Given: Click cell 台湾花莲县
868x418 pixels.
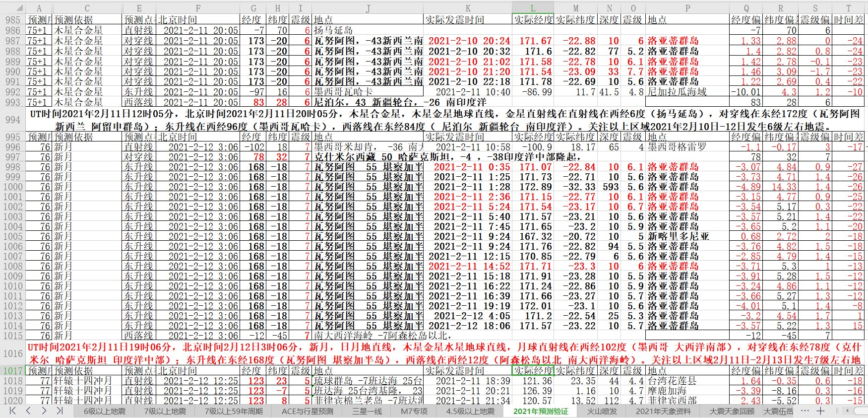Looking at the screenshot, I should pos(687,381).
